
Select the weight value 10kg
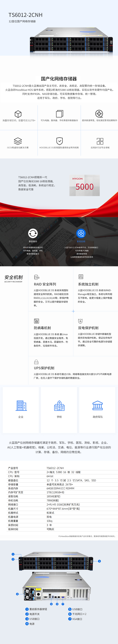49,521
